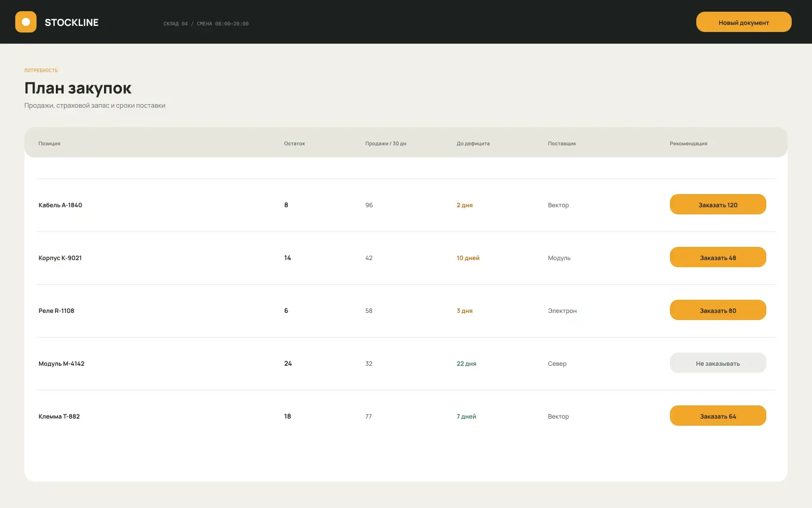
Task: Click sales value 77 for Клемма
Action: [368, 417]
